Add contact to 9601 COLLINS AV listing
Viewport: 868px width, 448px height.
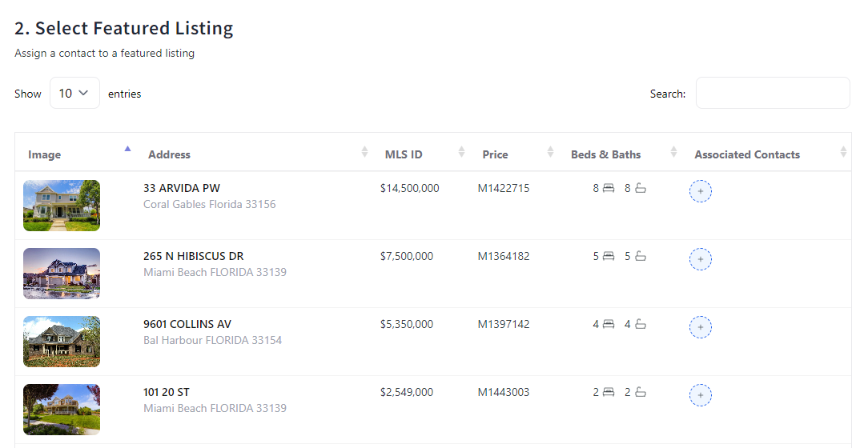point(701,327)
